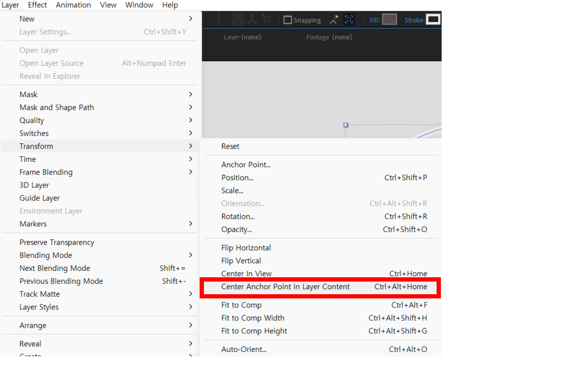Open the Scale... dialog
This screenshot has width=588, height=377.
tap(320, 190)
